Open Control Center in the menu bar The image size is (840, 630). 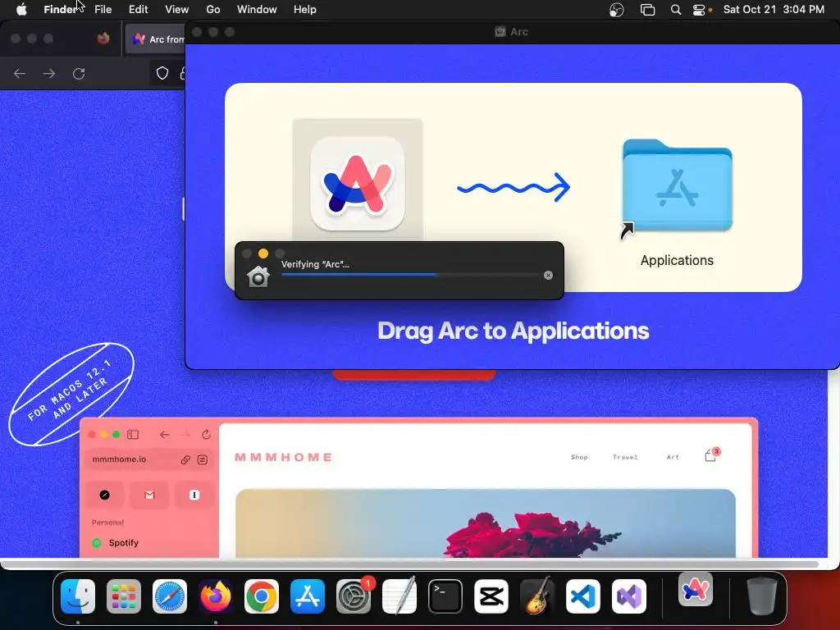(699, 10)
